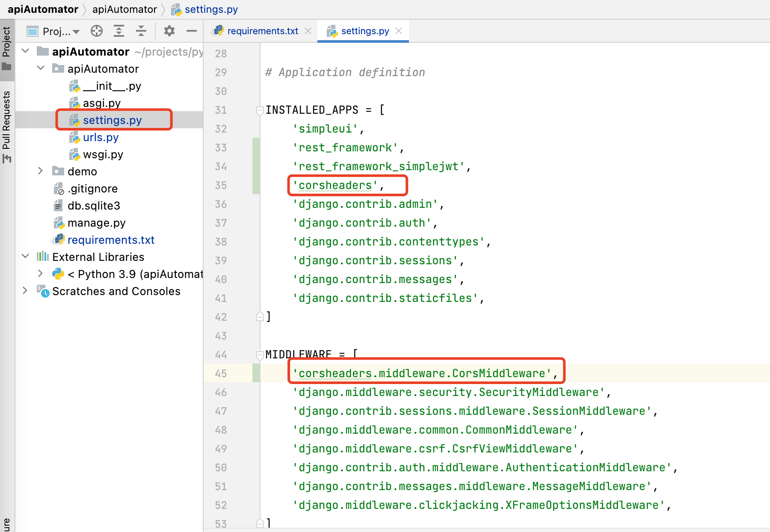Switch to settings.py editor tab
770x532 pixels.
[x=364, y=31]
